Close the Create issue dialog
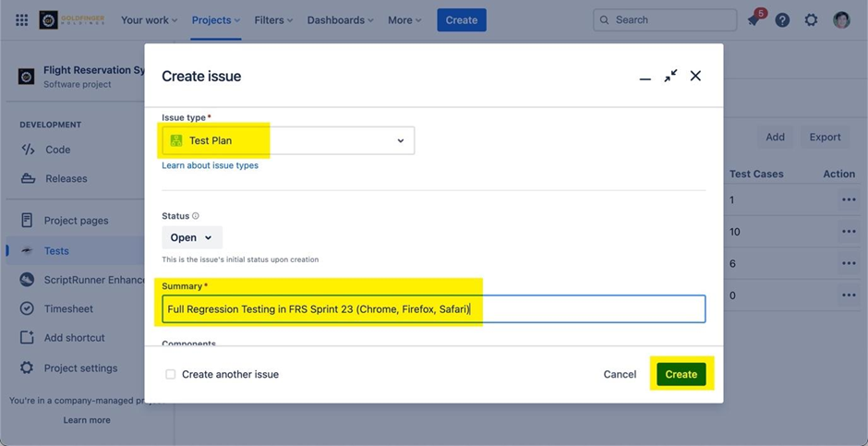This screenshot has width=868, height=446. [695, 76]
